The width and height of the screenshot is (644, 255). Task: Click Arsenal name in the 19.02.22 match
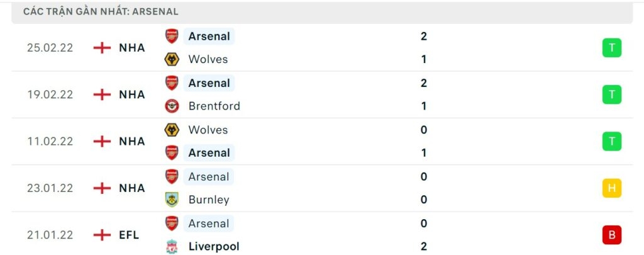pos(209,83)
